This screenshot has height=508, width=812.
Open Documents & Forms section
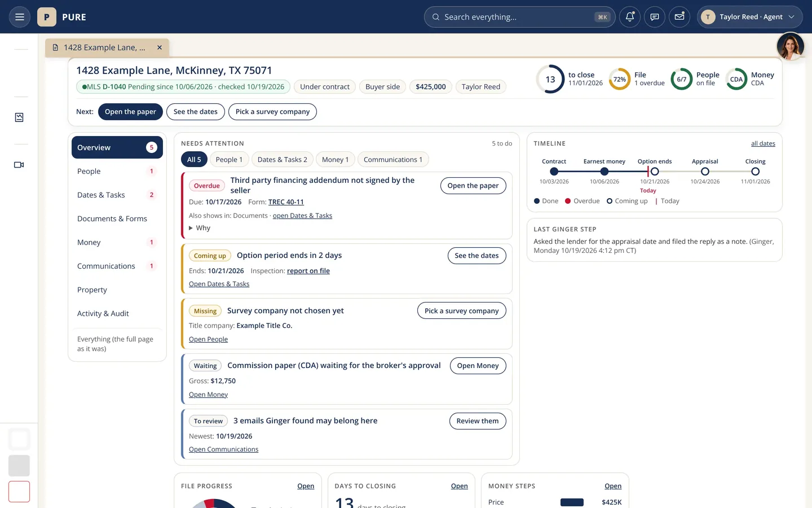click(117, 218)
